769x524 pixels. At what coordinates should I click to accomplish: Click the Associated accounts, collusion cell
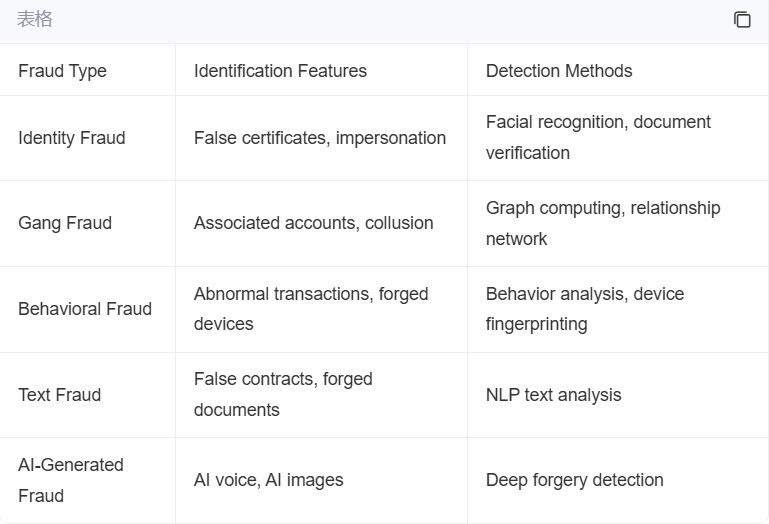pos(321,223)
